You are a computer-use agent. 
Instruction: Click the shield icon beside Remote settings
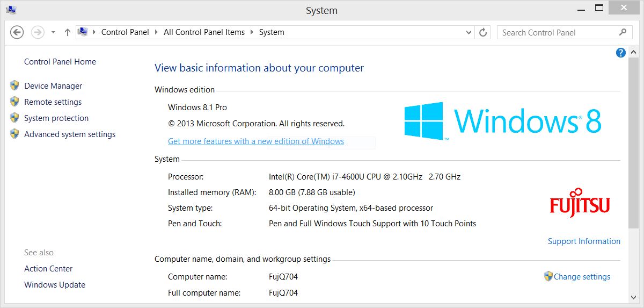pos(14,102)
